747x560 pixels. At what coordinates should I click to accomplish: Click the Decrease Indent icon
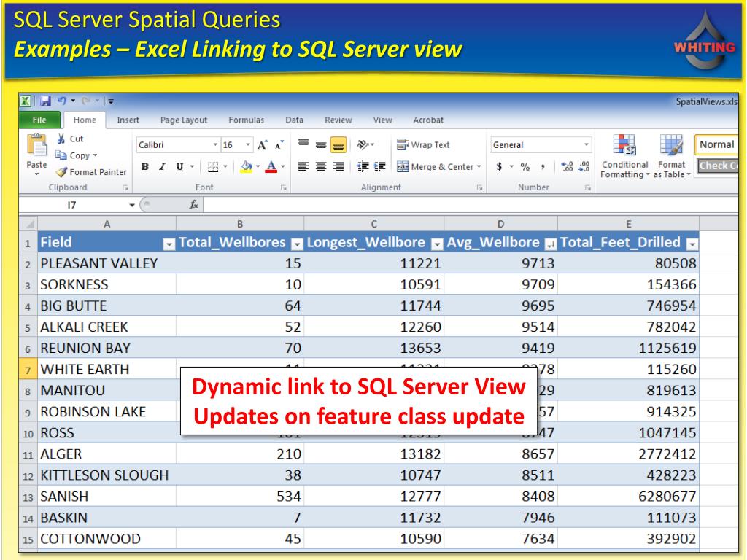(x=363, y=167)
